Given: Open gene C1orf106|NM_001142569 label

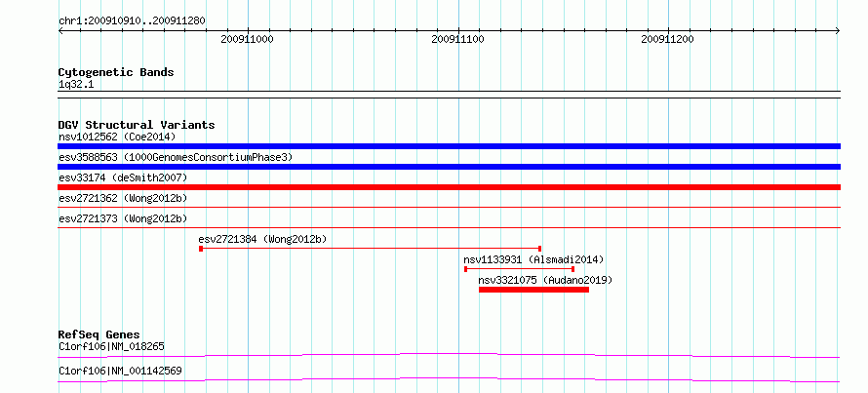Looking at the screenshot, I should tap(120, 372).
